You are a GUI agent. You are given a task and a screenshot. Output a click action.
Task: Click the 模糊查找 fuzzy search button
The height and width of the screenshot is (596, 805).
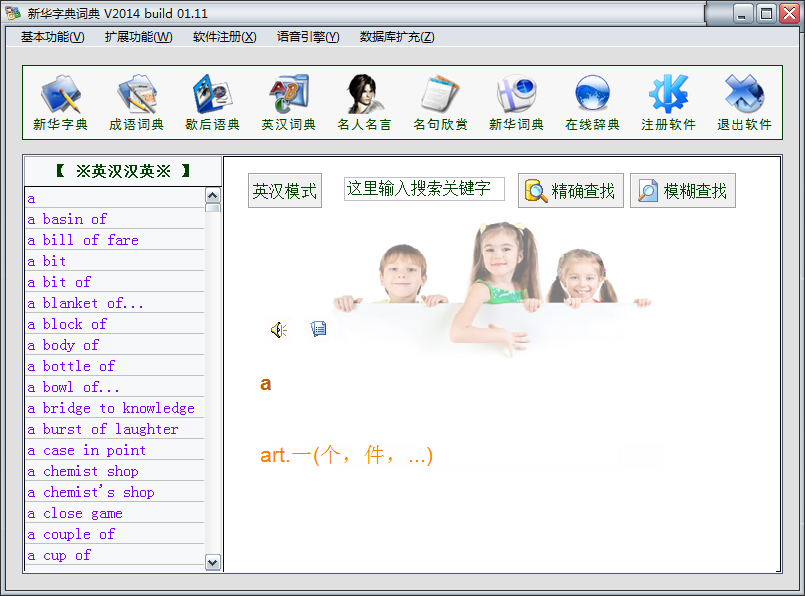[x=683, y=190]
